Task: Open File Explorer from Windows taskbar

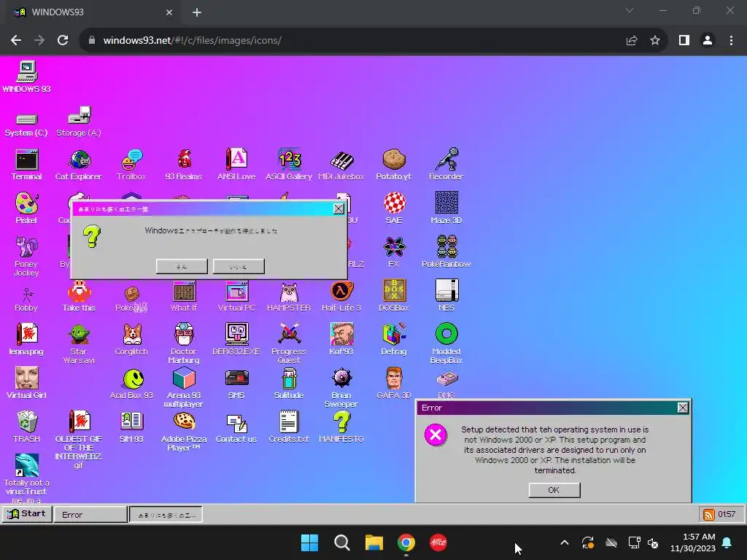Action: 374,542
